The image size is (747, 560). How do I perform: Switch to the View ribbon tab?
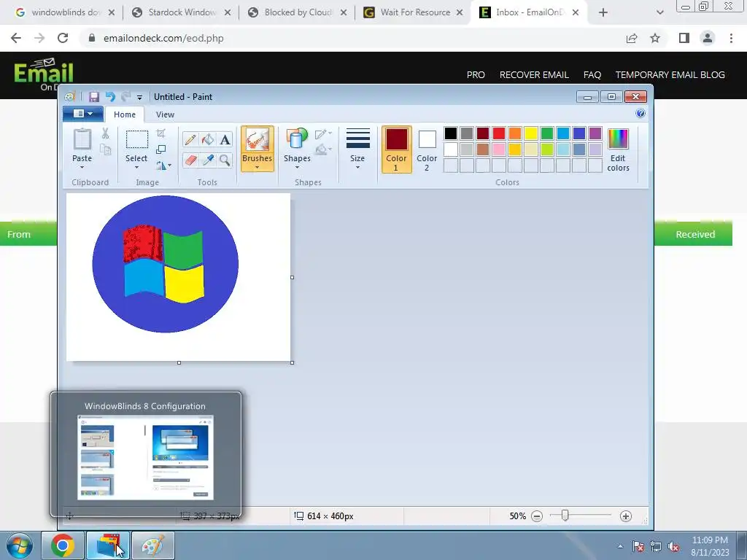click(x=165, y=114)
